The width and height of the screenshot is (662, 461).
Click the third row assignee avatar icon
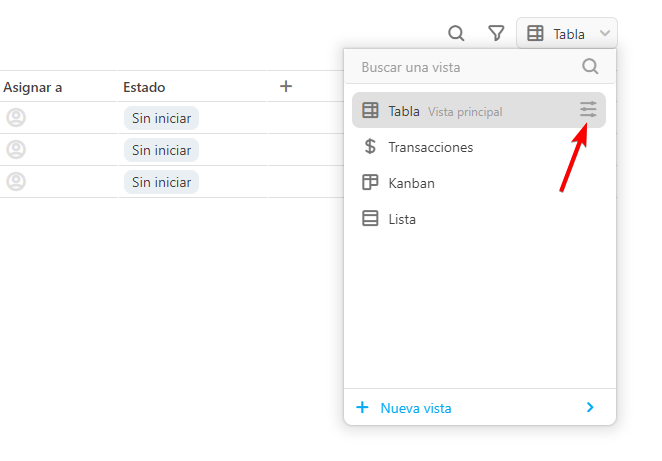16,182
